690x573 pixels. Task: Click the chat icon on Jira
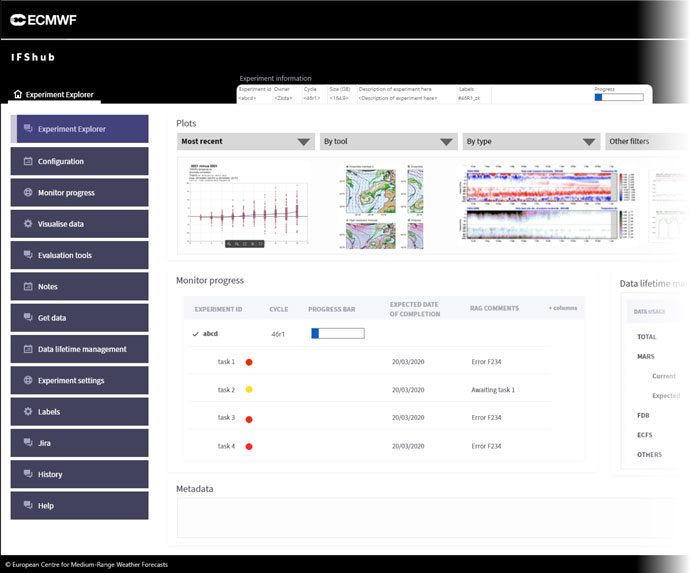tap(28, 442)
